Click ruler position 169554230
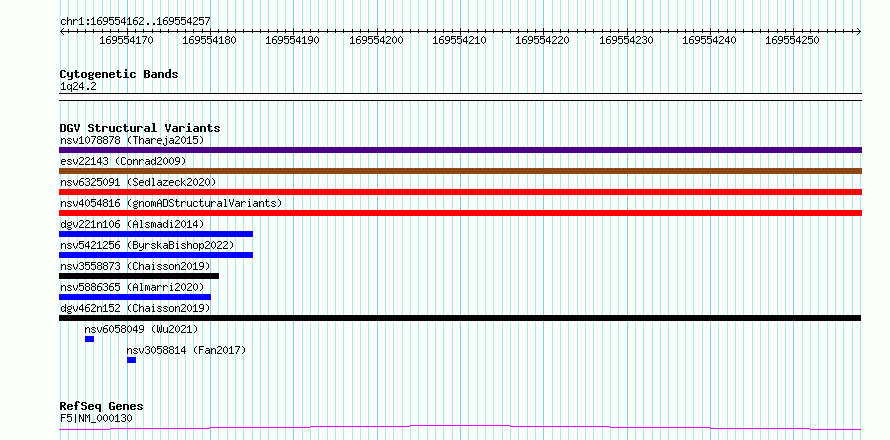This screenshot has height=440, width=890. 627,40
